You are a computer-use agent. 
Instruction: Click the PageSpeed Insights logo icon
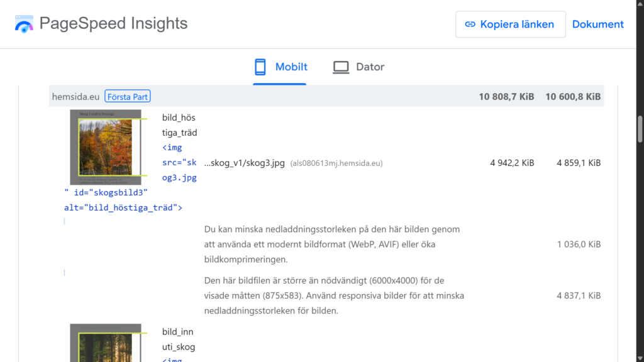[x=24, y=25]
